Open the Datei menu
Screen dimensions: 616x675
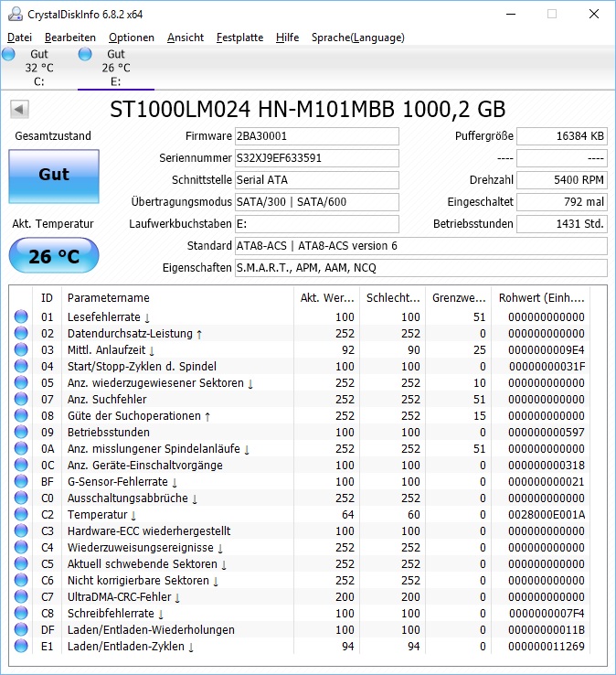[20, 37]
